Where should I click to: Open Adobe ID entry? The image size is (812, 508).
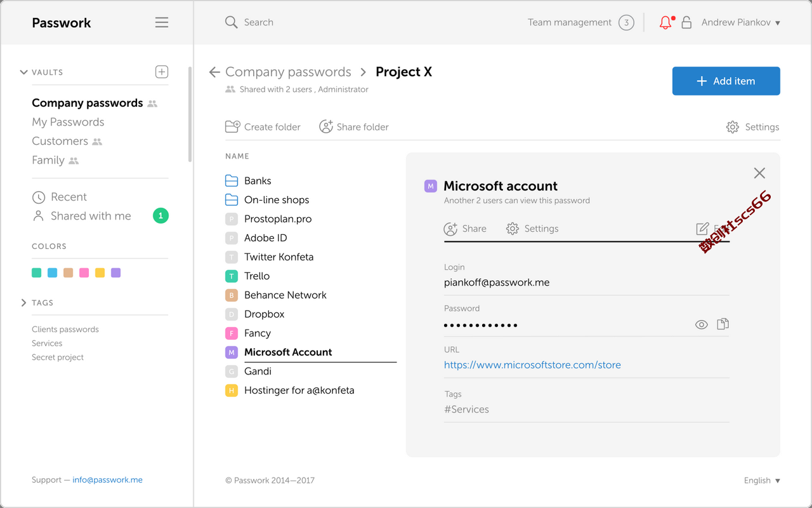coord(266,237)
